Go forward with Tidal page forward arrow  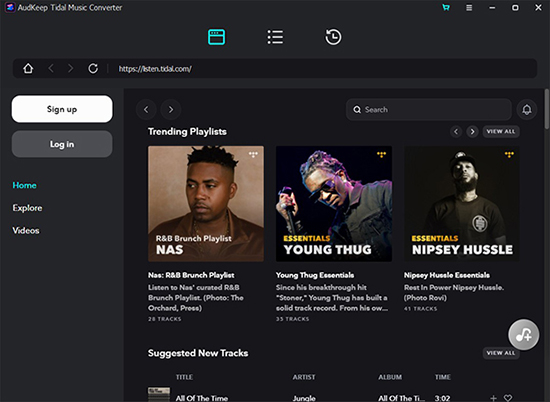pyautogui.click(x=171, y=109)
